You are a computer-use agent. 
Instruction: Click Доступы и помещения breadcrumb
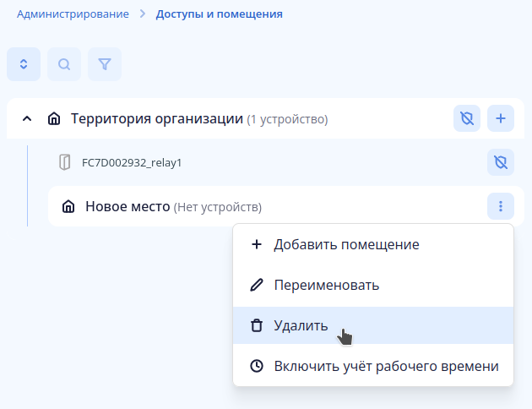click(x=220, y=14)
